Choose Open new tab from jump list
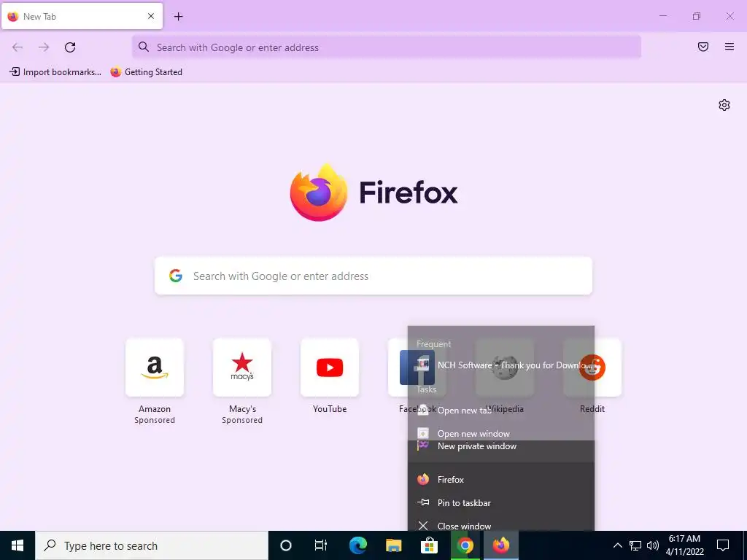Viewport: 747px width, 560px height. point(501,411)
